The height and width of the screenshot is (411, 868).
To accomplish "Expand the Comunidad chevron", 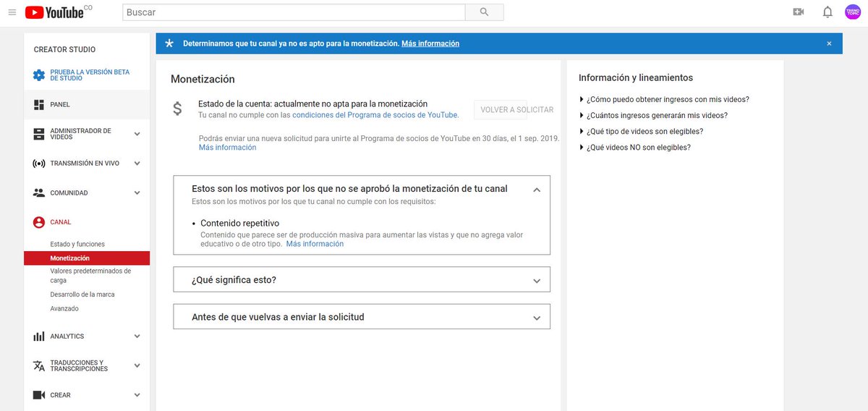I will pos(137,193).
